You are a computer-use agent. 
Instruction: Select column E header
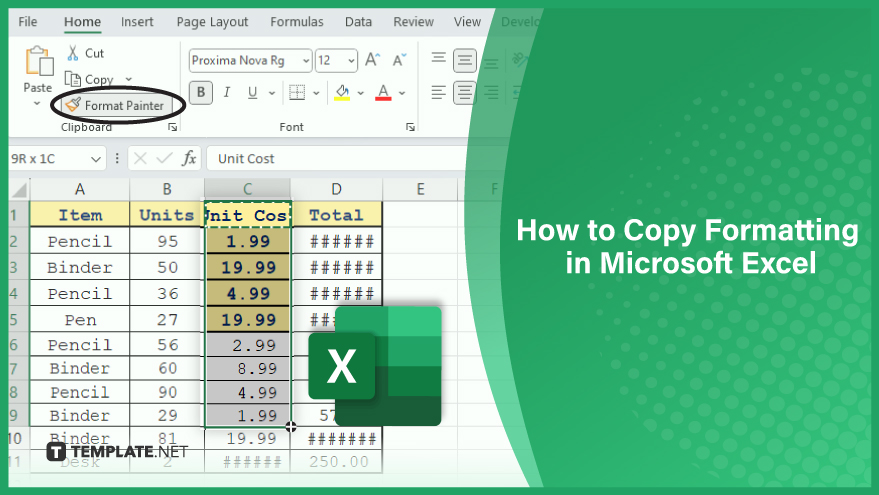420,189
